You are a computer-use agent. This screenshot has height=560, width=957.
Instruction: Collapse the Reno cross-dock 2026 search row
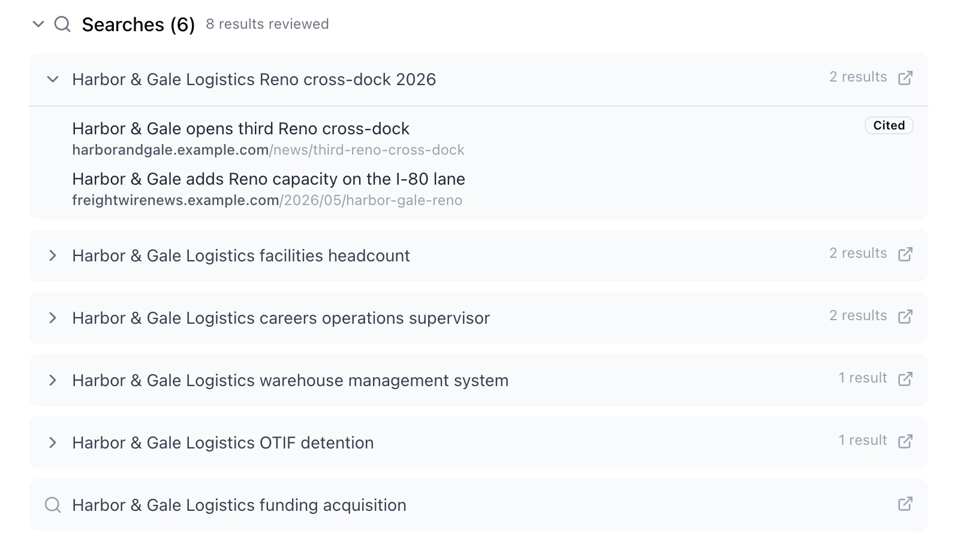tap(53, 79)
